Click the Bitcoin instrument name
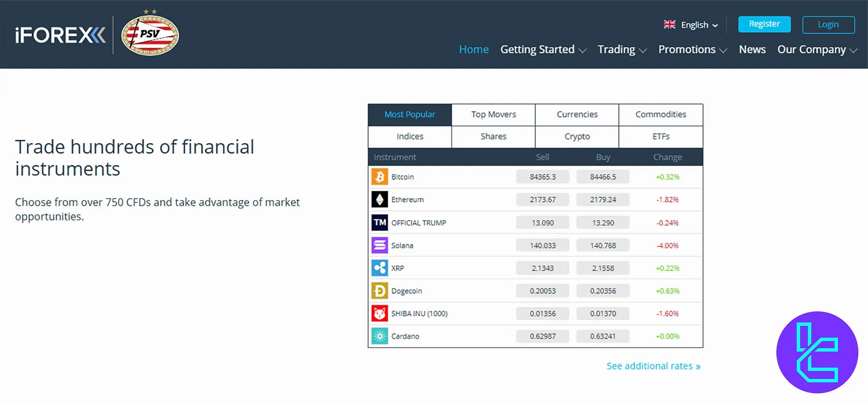This screenshot has height=403, width=868. (x=403, y=177)
